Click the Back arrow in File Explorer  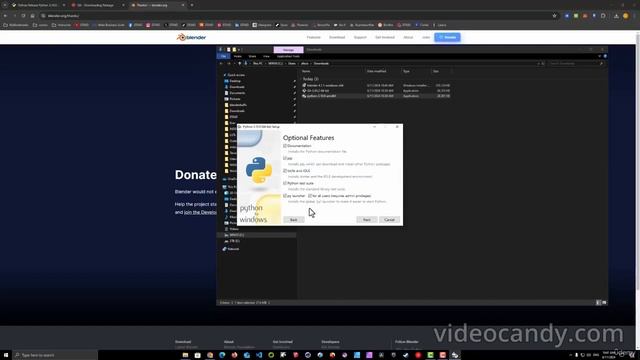pyautogui.click(x=221, y=64)
